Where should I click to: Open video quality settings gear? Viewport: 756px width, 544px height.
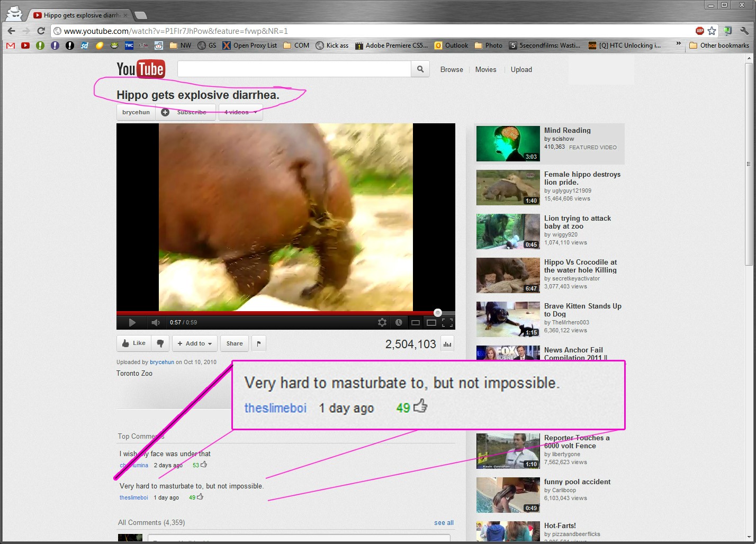382,322
